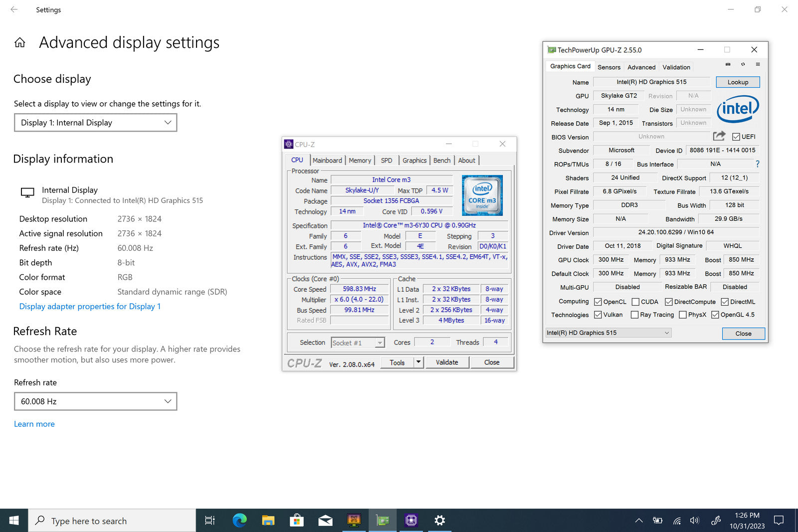The width and height of the screenshot is (798, 532).
Task: Click the Bus Interface question mark in GPU-Z
Action: click(758, 164)
